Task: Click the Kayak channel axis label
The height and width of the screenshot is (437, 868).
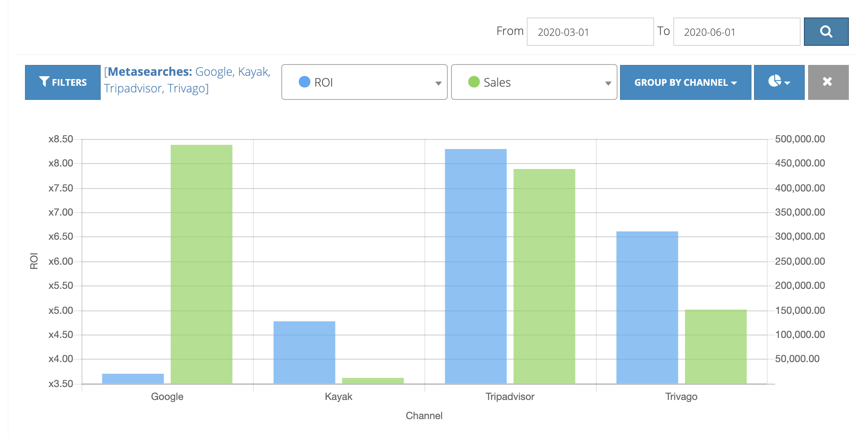Action: point(338,397)
